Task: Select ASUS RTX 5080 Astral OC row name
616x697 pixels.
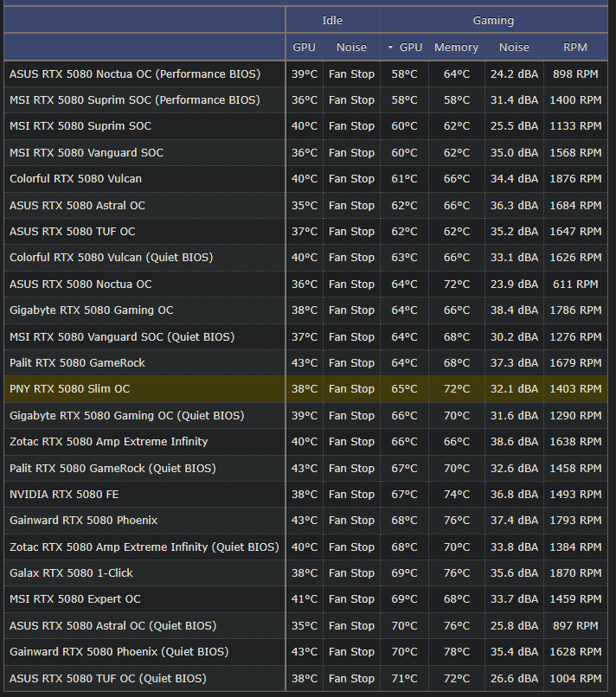Action: click(x=77, y=205)
